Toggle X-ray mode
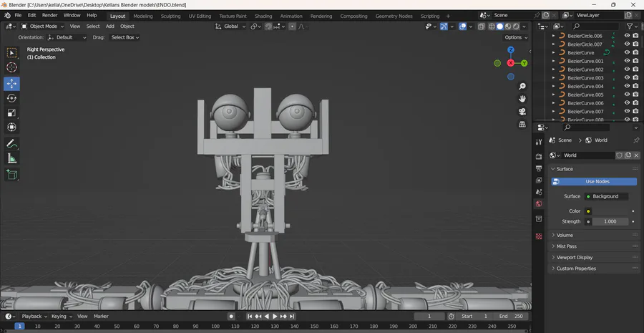Image resolution: width=644 pixels, height=333 pixels. (x=481, y=26)
